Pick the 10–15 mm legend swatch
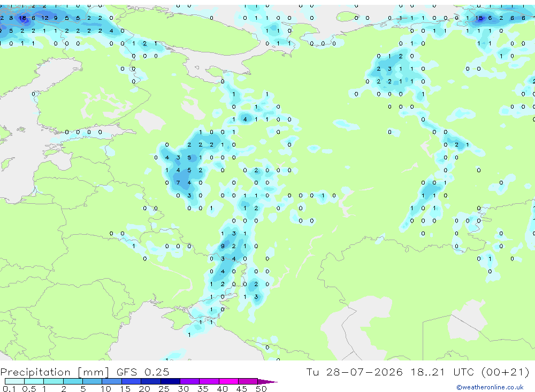The image size is (535, 392). [112, 381]
